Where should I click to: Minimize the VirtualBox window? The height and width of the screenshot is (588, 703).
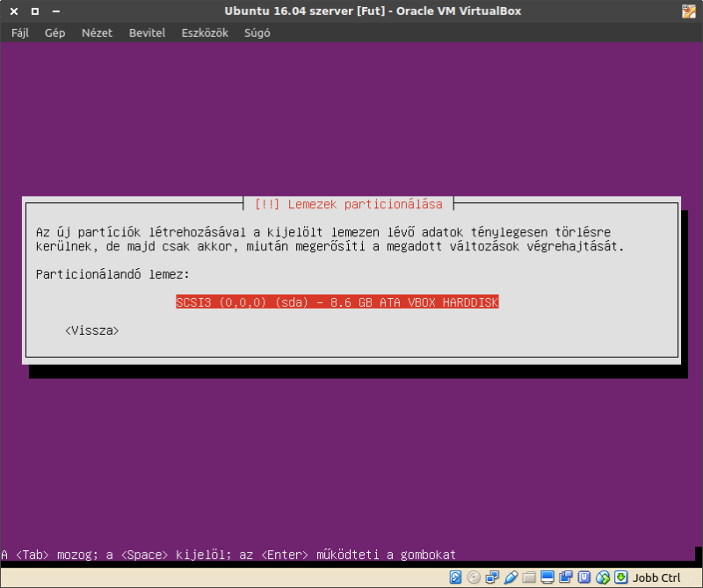[56, 11]
